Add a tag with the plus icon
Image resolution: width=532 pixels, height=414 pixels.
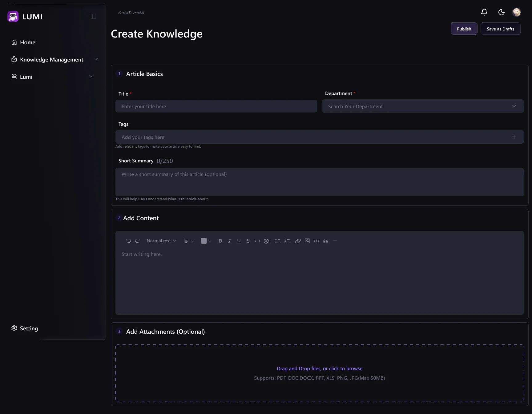pos(514,137)
